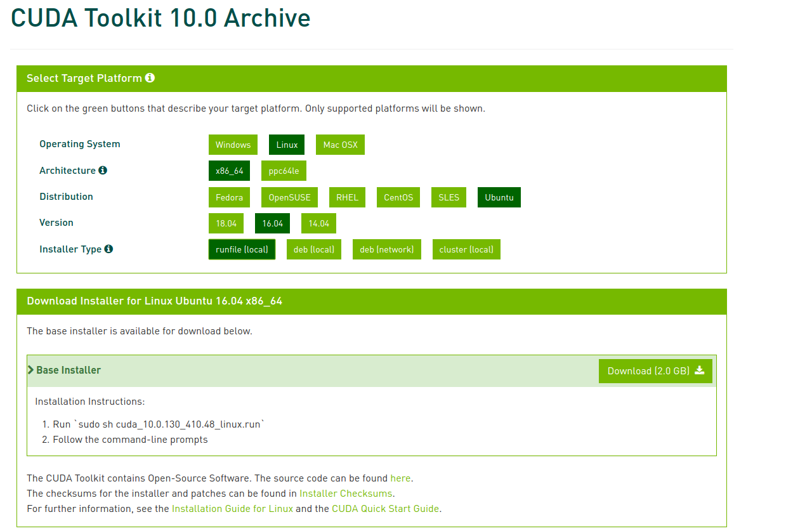The width and height of the screenshot is (812, 531).
Task: Open the Installer Checksums link
Action: [346, 494]
